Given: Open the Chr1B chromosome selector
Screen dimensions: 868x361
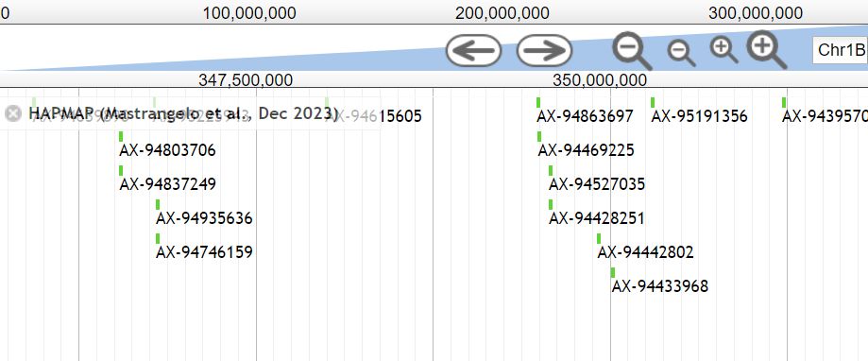Looking at the screenshot, I should click(x=840, y=50).
